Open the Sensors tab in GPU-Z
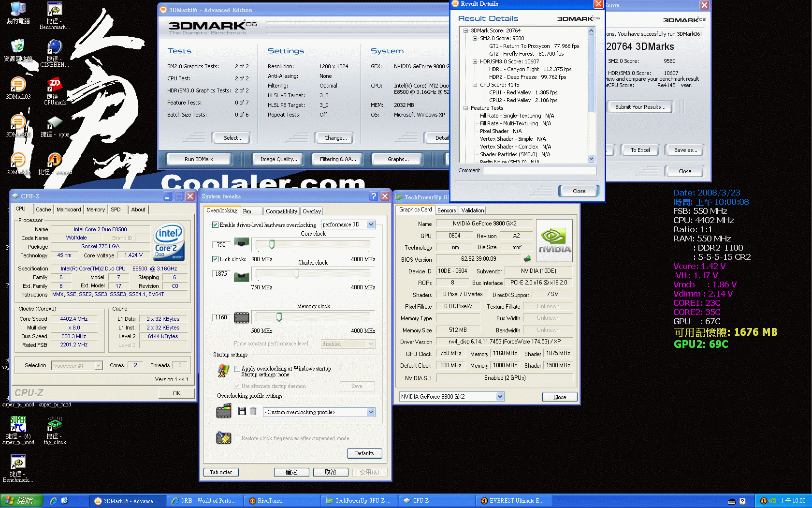This screenshot has height=508, width=812. click(x=447, y=210)
